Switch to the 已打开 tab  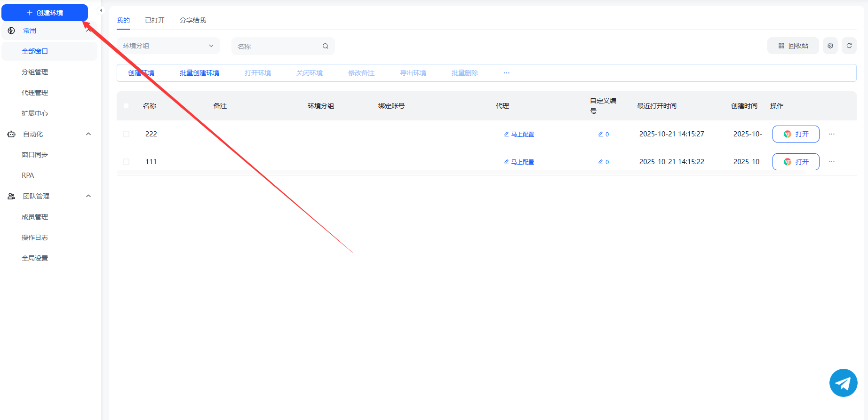click(x=155, y=20)
